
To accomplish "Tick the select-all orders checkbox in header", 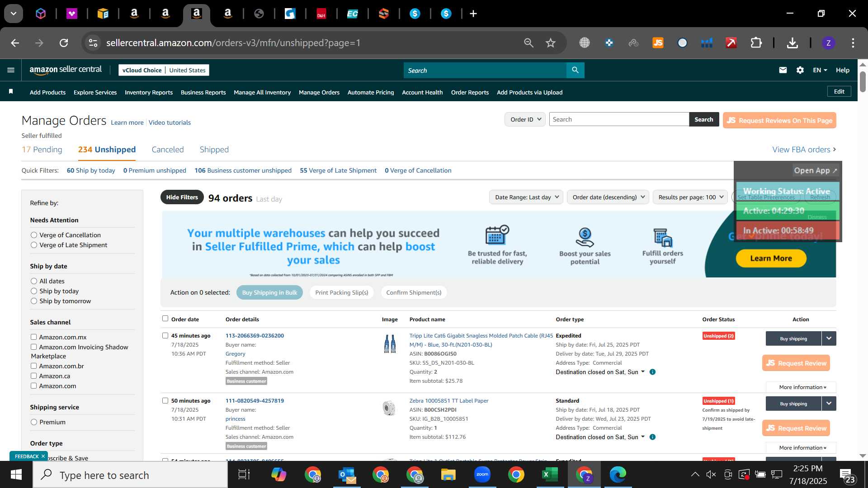I will (x=165, y=319).
